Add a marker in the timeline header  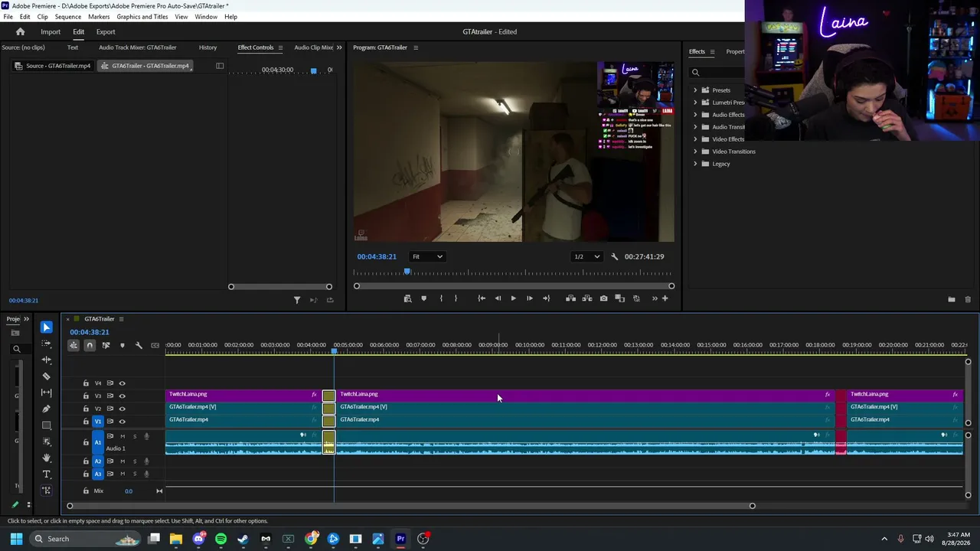122,345
